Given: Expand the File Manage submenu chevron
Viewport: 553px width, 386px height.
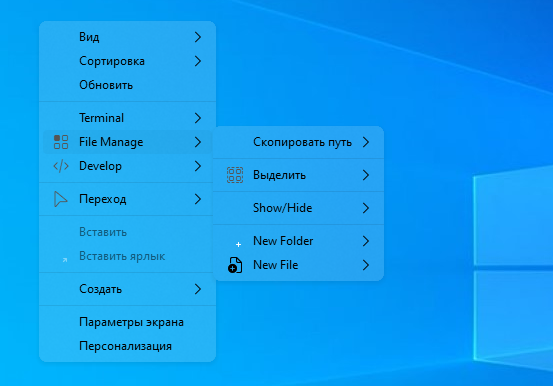Looking at the screenshot, I should click(198, 142).
